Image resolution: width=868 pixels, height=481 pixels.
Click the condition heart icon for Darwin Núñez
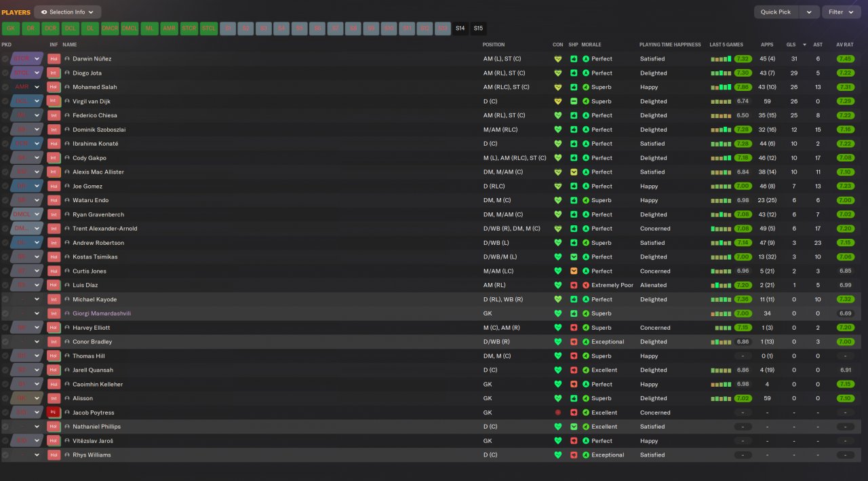tap(558, 59)
